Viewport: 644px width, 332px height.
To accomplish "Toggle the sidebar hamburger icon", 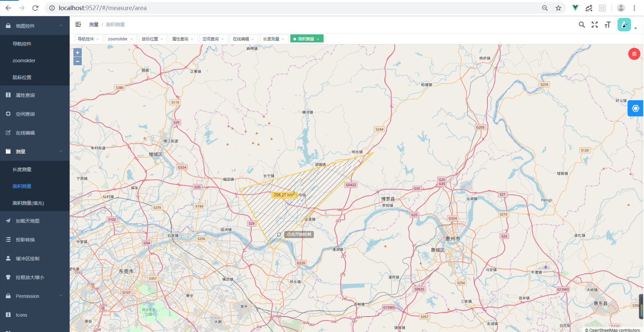I will [78, 24].
